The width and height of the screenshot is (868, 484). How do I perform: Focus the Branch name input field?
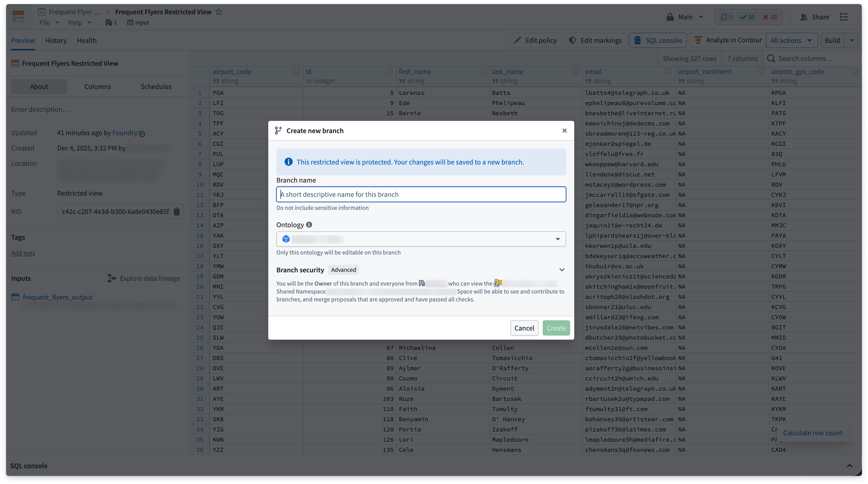point(421,194)
